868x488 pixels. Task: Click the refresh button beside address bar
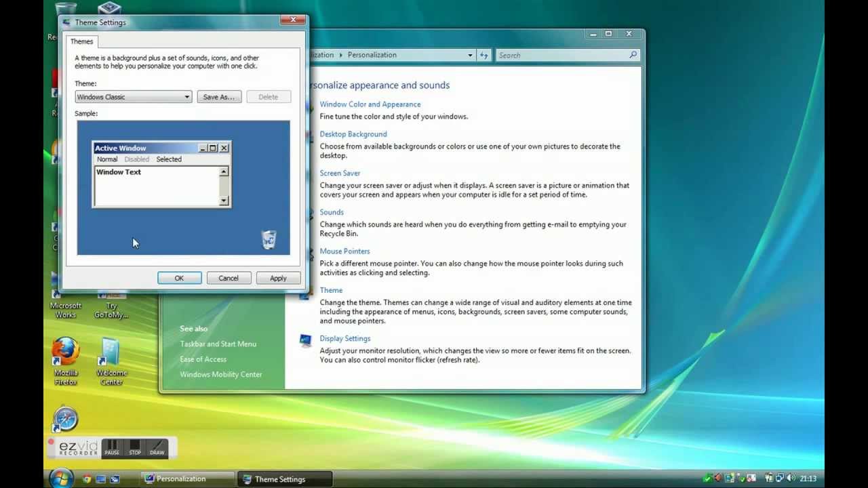484,55
